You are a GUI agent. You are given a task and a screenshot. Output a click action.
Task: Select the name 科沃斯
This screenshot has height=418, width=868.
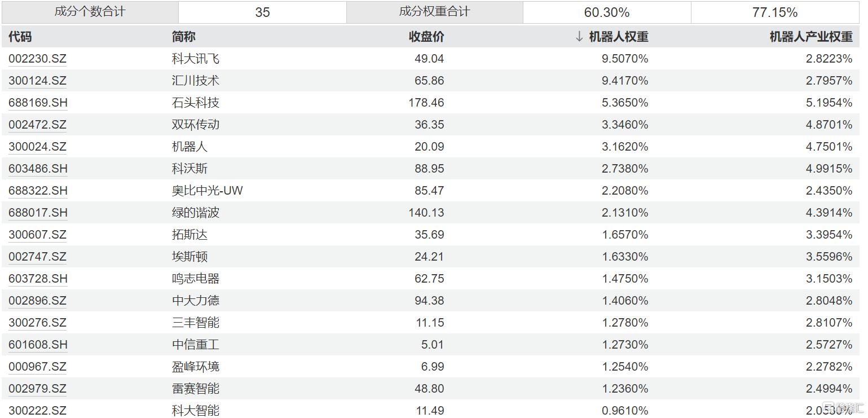click(190, 169)
